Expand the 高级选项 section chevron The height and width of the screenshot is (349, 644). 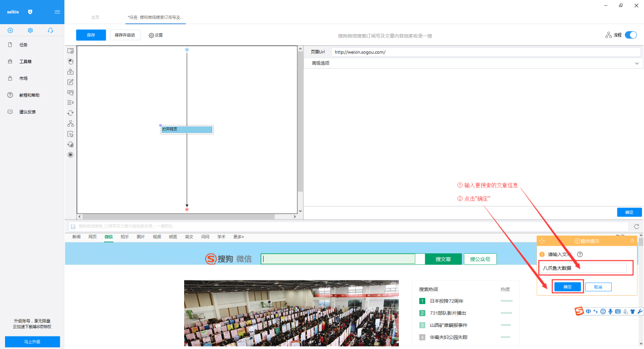pos(637,63)
